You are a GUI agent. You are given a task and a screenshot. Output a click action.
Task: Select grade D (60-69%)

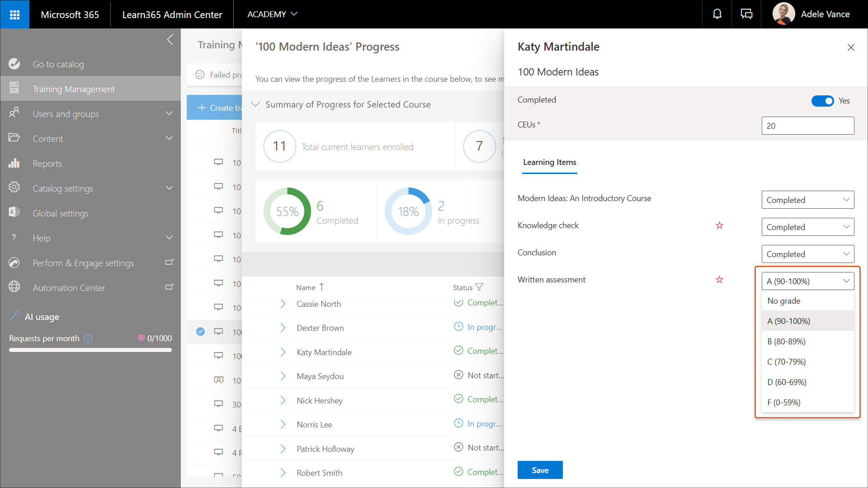pos(807,382)
